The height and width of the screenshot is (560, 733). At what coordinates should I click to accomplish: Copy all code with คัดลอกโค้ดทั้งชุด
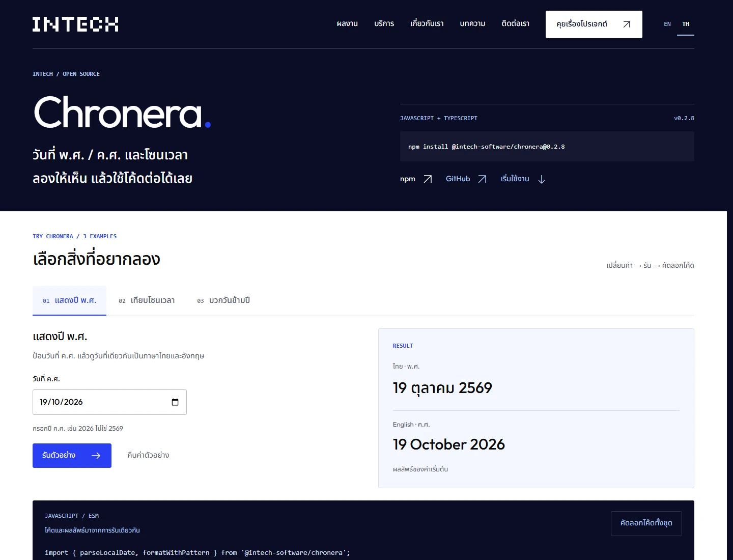point(646,523)
